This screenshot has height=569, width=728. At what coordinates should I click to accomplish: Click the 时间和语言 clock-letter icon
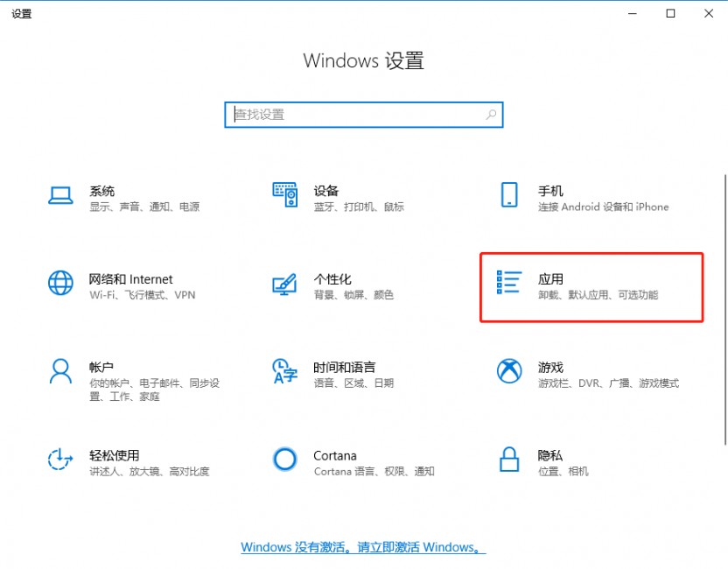click(x=284, y=371)
